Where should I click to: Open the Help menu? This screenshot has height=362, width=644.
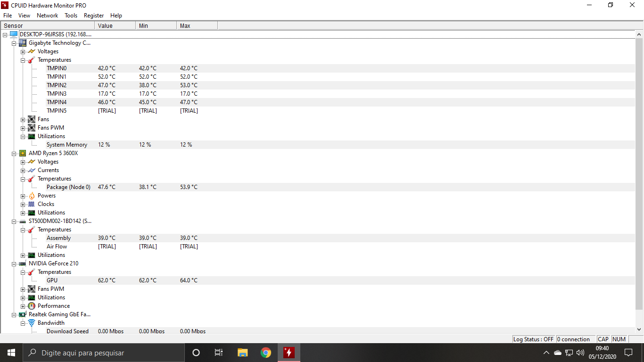point(116,15)
